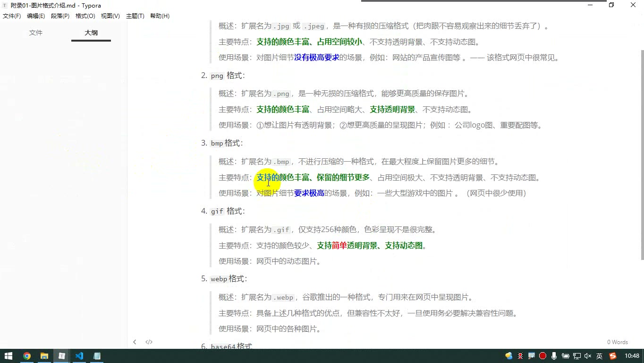Screen dimensions: 644x363
Task: Open the 视图(V) menu
Action: (x=110, y=16)
